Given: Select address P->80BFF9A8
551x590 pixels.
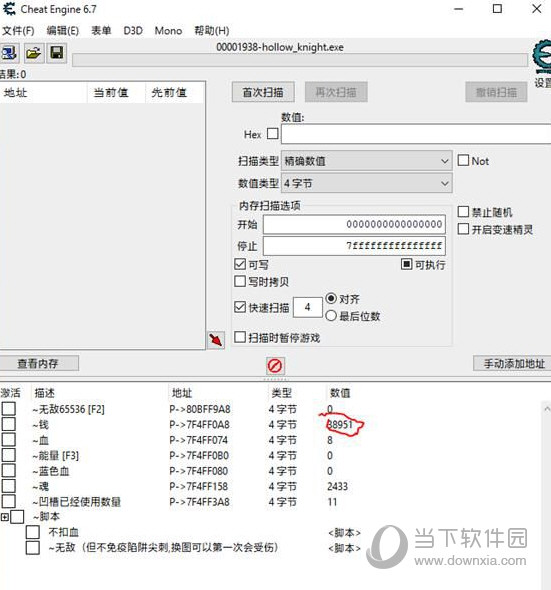Looking at the screenshot, I should [x=200, y=409].
